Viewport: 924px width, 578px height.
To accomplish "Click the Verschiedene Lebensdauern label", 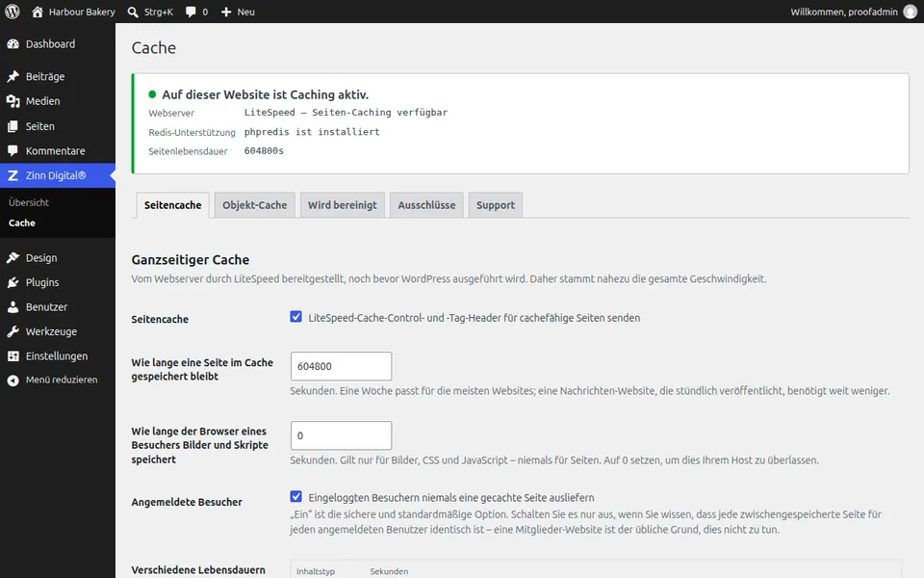I will (x=198, y=570).
